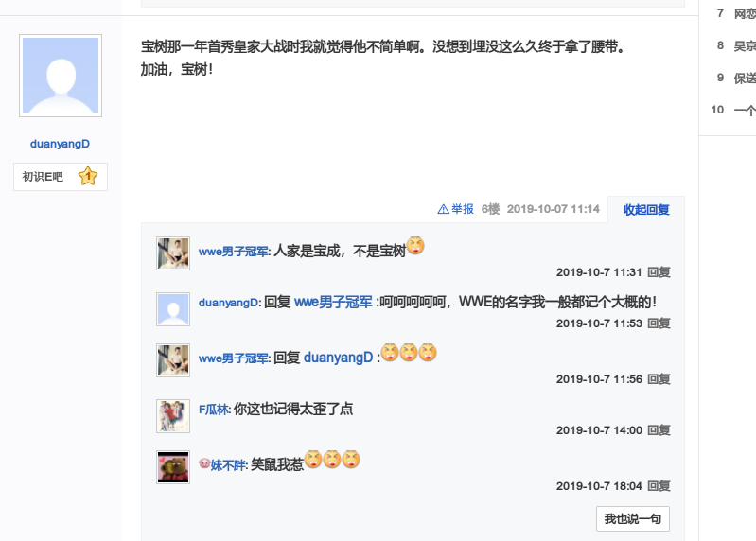
Task: Click 回复 next to 18:04 comment
Action: click(x=659, y=486)
